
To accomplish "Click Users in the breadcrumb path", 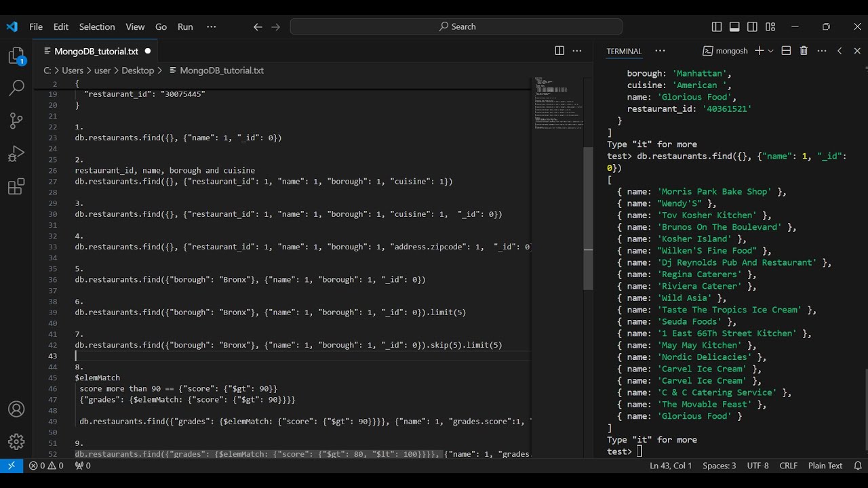I will click(73, 70).
